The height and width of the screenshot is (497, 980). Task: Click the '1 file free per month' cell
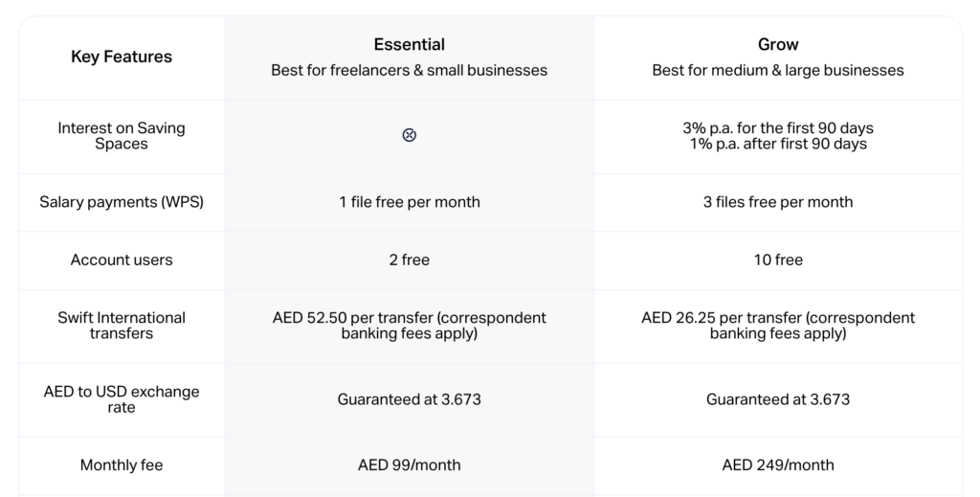coord(410,202)
